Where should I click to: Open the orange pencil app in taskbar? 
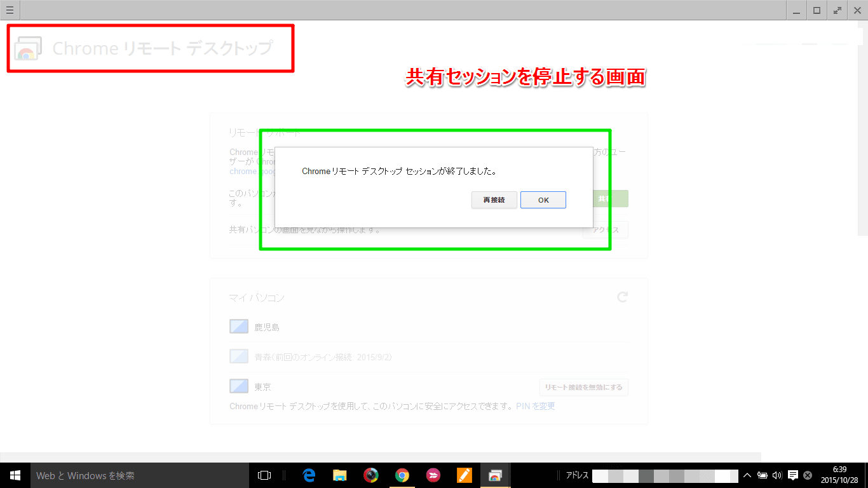coord(465,475)
